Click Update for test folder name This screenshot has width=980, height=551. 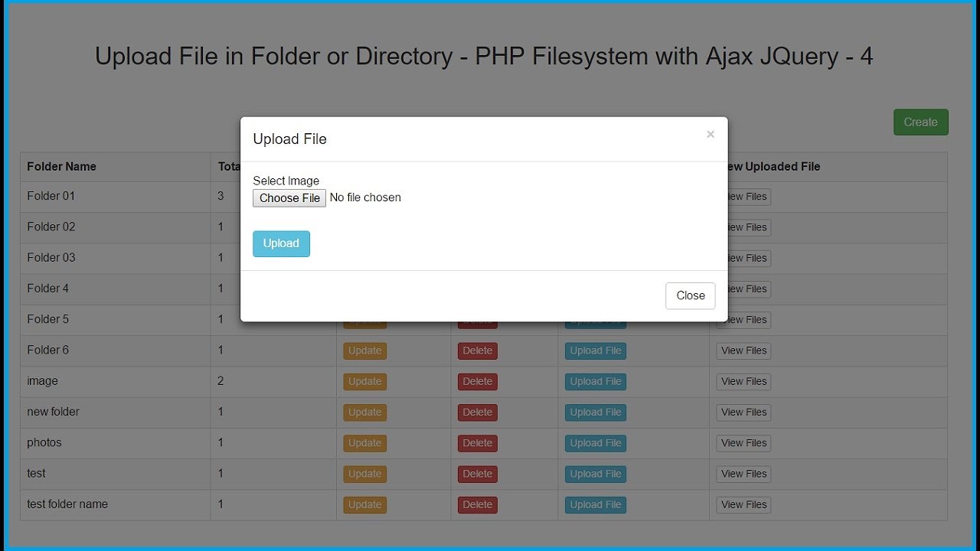click(x=364, y=505)
